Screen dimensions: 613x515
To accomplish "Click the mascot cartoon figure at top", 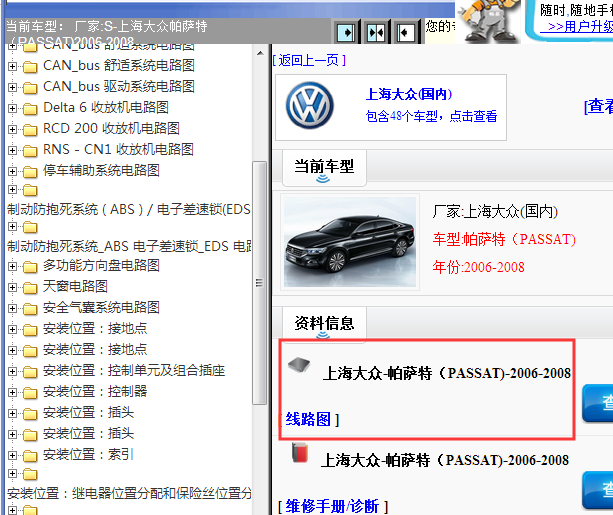I will 489,20.
